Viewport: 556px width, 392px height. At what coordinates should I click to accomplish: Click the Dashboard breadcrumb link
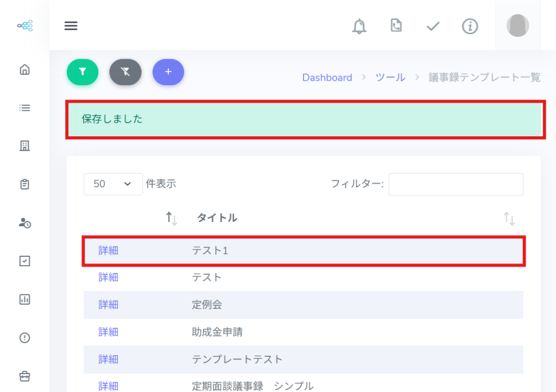pyautogui.click(x=327, y=78)
